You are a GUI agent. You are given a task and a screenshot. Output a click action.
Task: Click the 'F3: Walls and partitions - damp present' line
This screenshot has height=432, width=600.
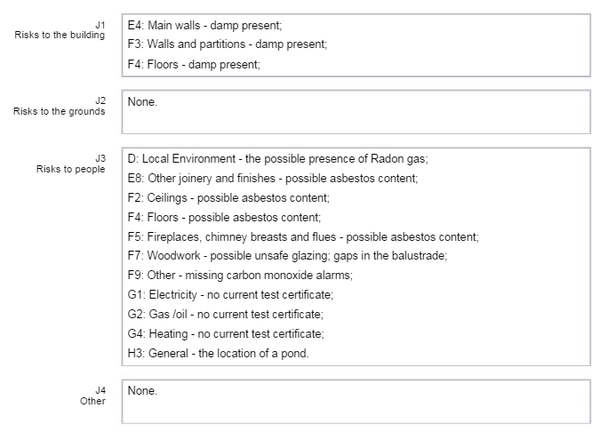(227, 44)
